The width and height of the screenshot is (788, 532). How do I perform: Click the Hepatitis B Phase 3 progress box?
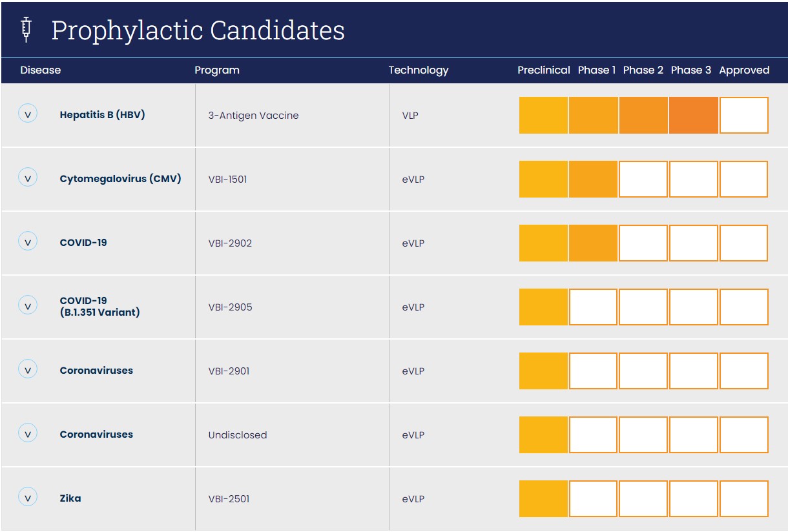(x=693, y=115)
